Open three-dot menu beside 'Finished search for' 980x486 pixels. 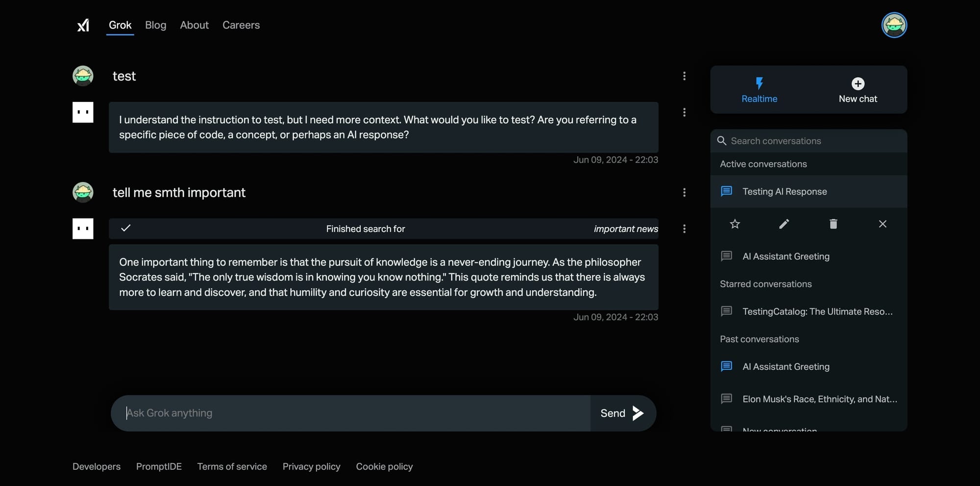684,229
